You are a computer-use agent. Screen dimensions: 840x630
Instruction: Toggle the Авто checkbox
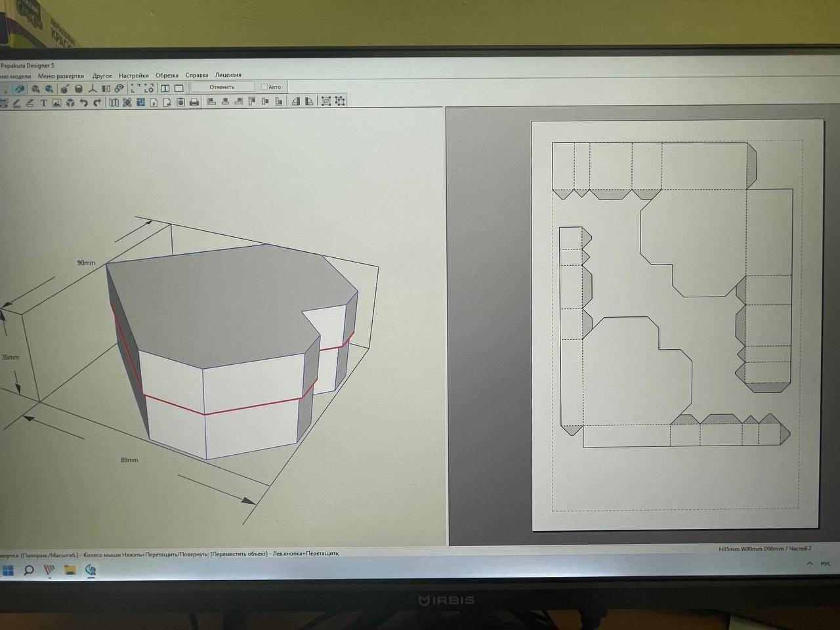click(x=264, y=87)
